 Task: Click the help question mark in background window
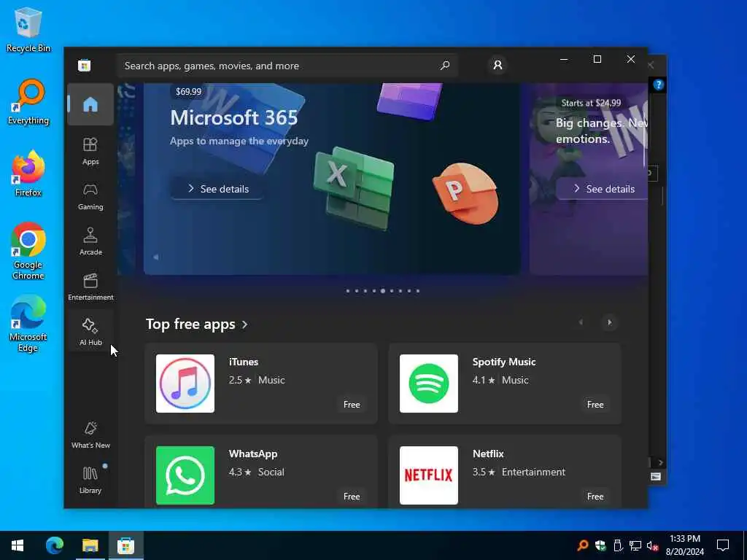pyautogui.click(x=659, y=85)
